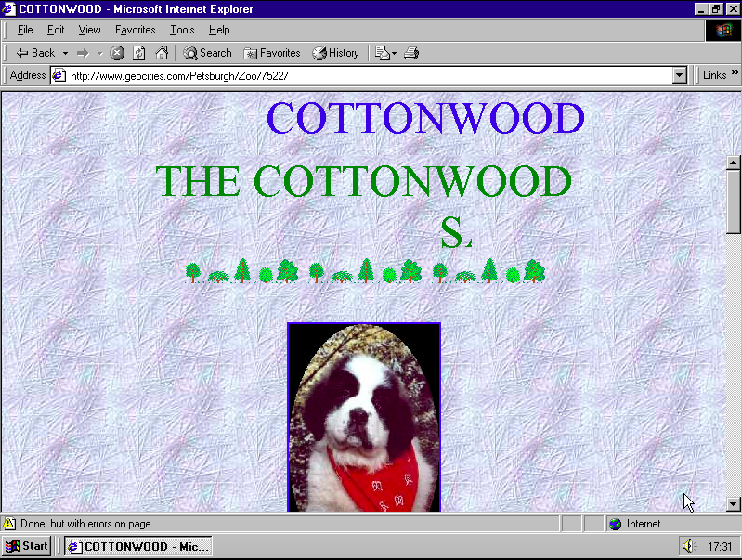Refresh the page with Refresh icon
The image size is (742, 560).
click(x=138, y=53)
